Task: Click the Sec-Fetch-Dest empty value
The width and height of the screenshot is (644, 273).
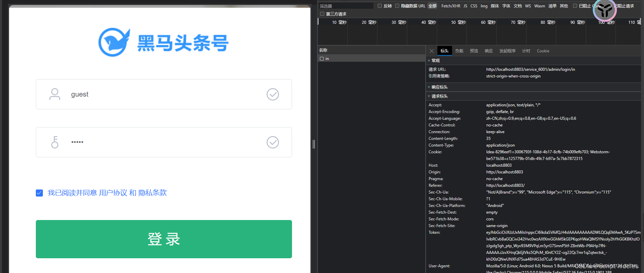Action: pos(492,212)
